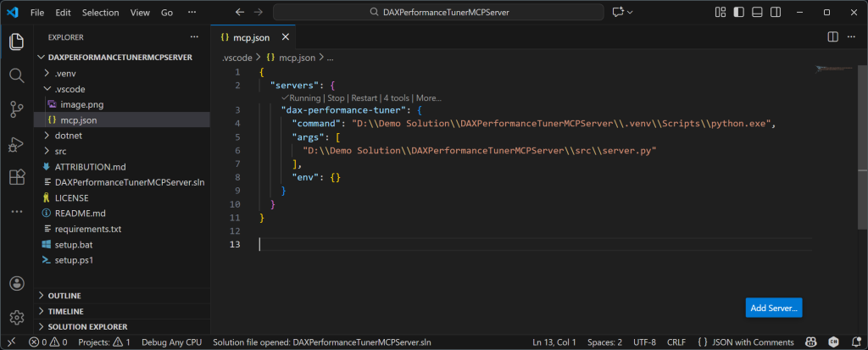This screenshot has height=350, width=868.
Task: Toggle the primary side bar visibility
Action: [738, 13]
